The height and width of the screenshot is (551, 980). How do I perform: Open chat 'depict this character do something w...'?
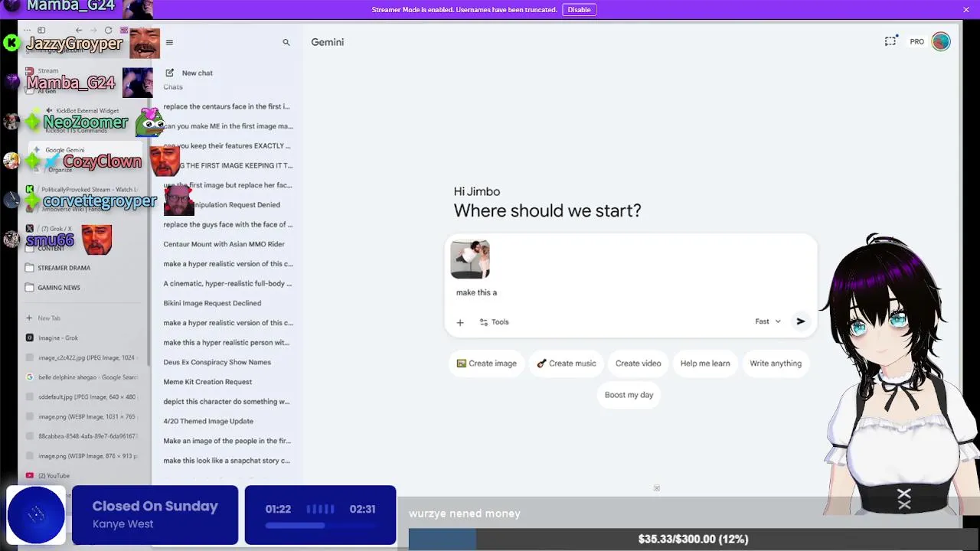tap(227, 402)
